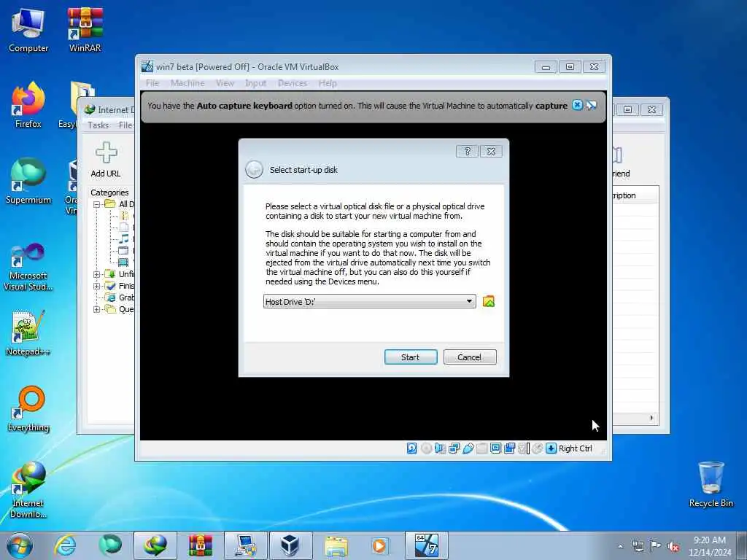Click the VirtualBox cube taskbar icon
This screenshot has height=560, width=747.
290,545
